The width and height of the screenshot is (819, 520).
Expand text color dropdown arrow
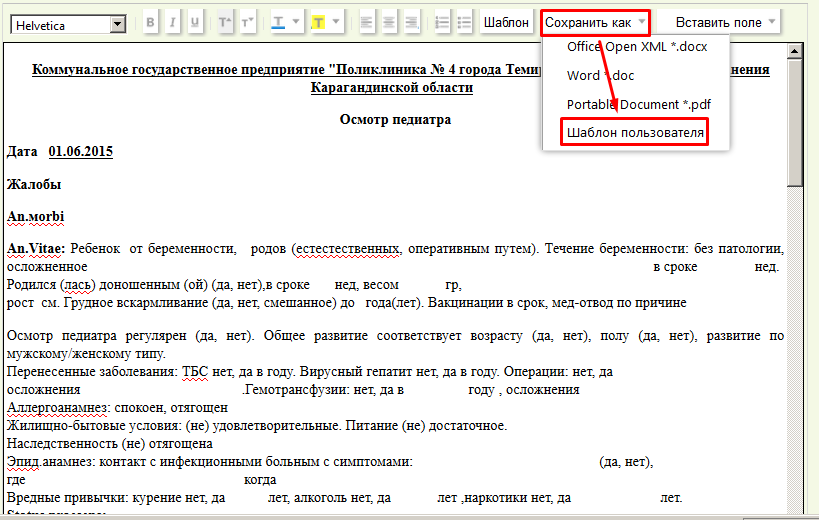coord(296,22)
